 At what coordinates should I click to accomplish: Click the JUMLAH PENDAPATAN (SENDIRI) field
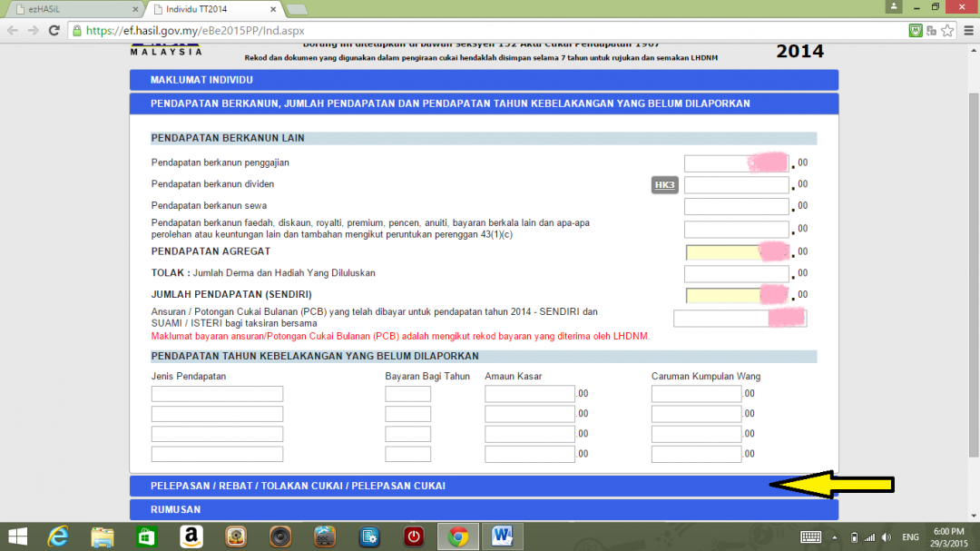(738, 295)
